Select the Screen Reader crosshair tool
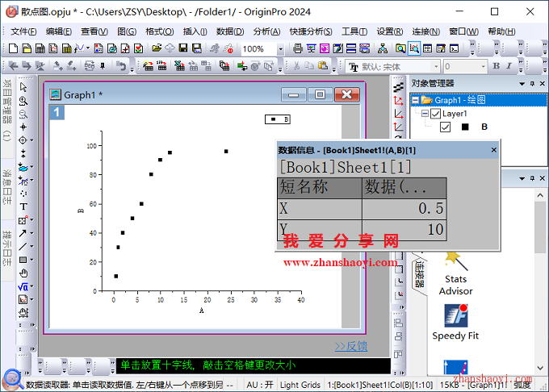The height and width of the screenshot is (392, 549). (x=23, y=127)
